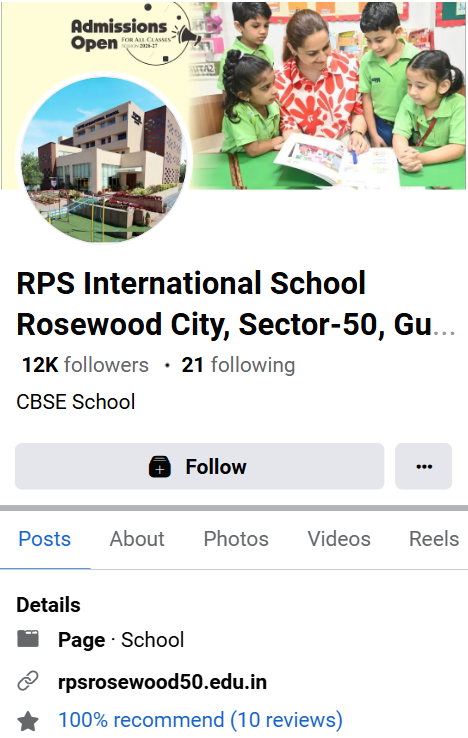The image size is (468, 738).
Task: Open the cover photo with teacher and children
Action: pyautogui.click(x=328, y=96)
